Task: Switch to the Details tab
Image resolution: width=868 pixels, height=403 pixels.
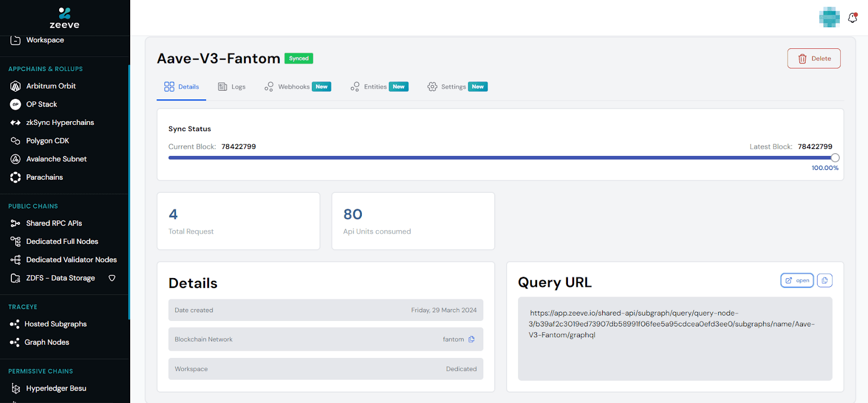Action: click(181, 87)
